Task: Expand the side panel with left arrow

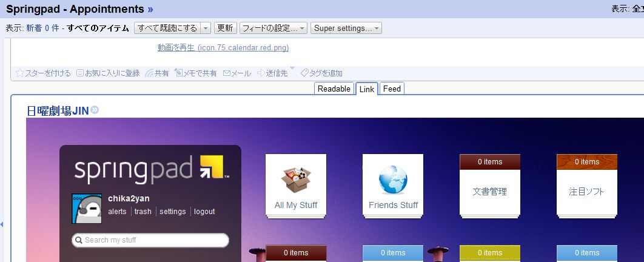Action: coord(2,224)
